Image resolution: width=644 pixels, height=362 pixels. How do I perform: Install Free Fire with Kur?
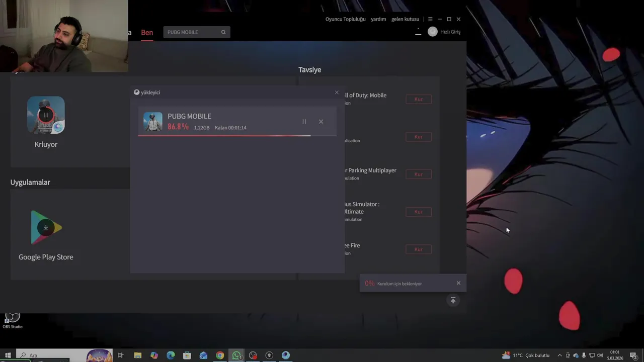coord(419,249)
